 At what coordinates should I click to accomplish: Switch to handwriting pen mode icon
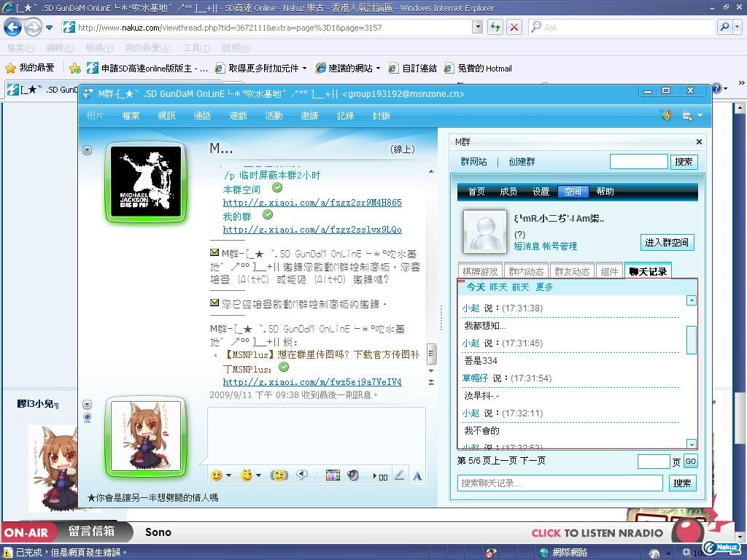pos(399,475)
